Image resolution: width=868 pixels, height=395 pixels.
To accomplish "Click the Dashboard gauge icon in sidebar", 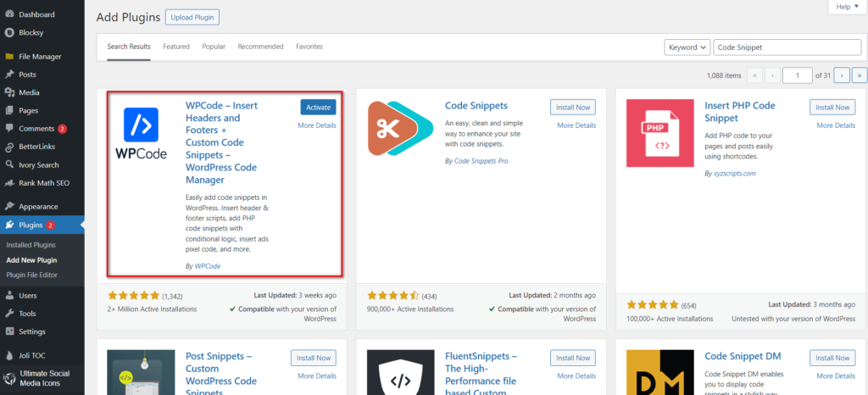I will 8,14.
